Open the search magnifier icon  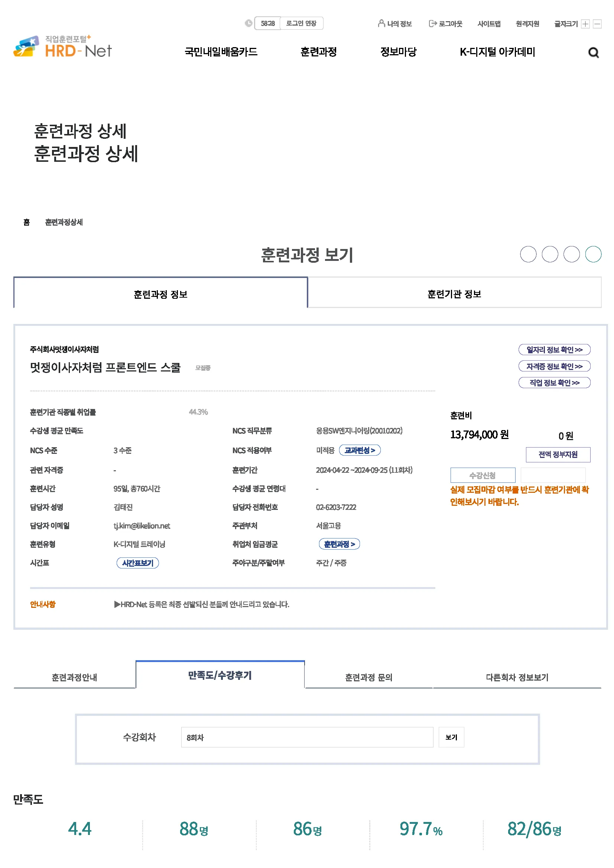[593, 53]
